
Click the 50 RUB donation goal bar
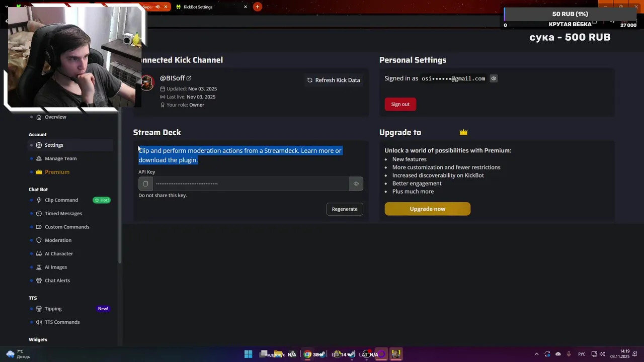point(570,14)
